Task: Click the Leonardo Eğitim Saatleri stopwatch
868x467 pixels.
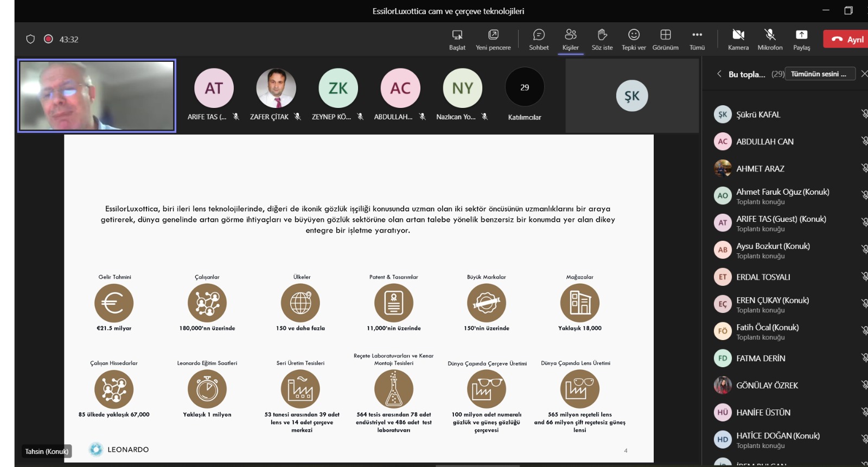Action: (x=207, y=389)
